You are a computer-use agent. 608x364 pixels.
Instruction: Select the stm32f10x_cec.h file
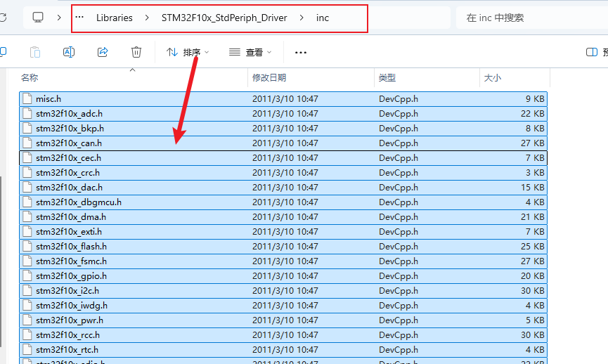coord(283,158)
